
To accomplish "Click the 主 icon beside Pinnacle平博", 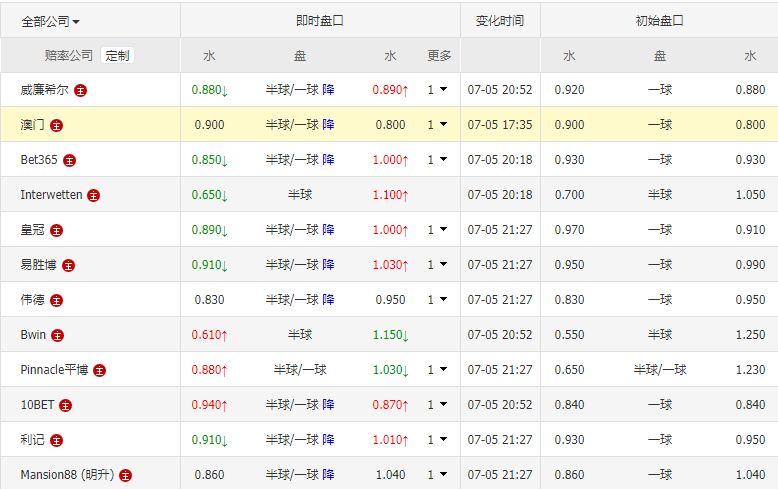I will (99, 370).
